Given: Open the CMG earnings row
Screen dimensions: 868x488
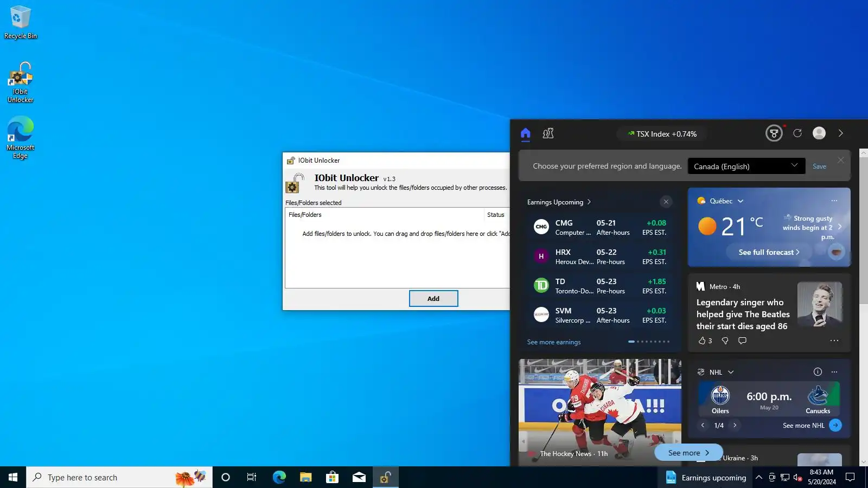Looking at the screenshot, I should (x=600, y=227).
